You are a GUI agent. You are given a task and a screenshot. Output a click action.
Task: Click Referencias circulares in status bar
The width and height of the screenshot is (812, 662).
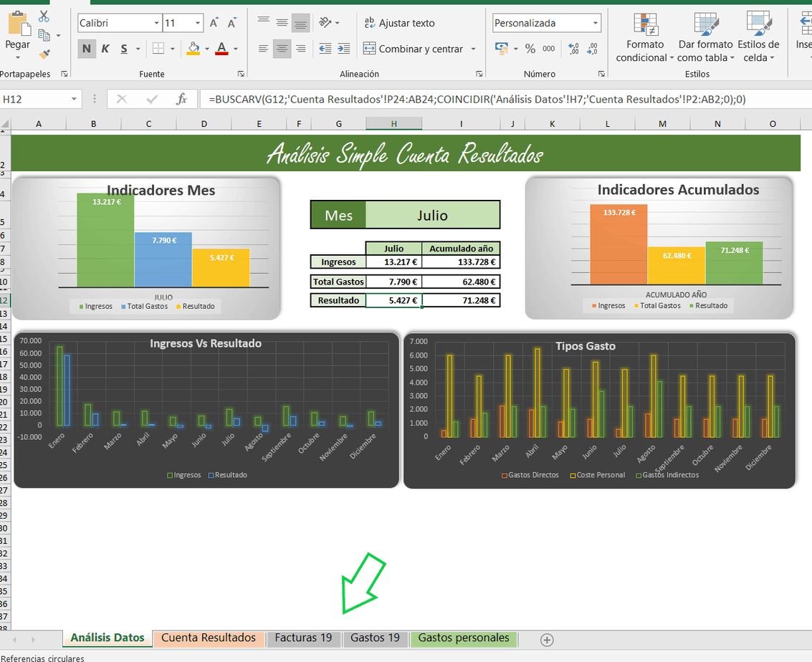click(x=42, y=658)
